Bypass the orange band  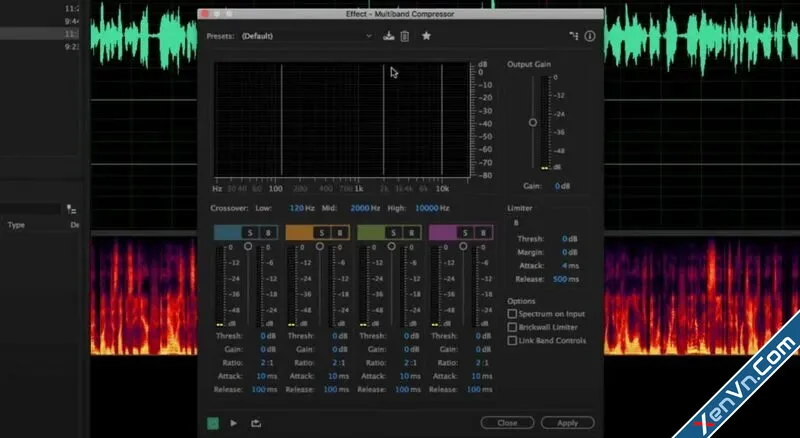pos(339,233)
